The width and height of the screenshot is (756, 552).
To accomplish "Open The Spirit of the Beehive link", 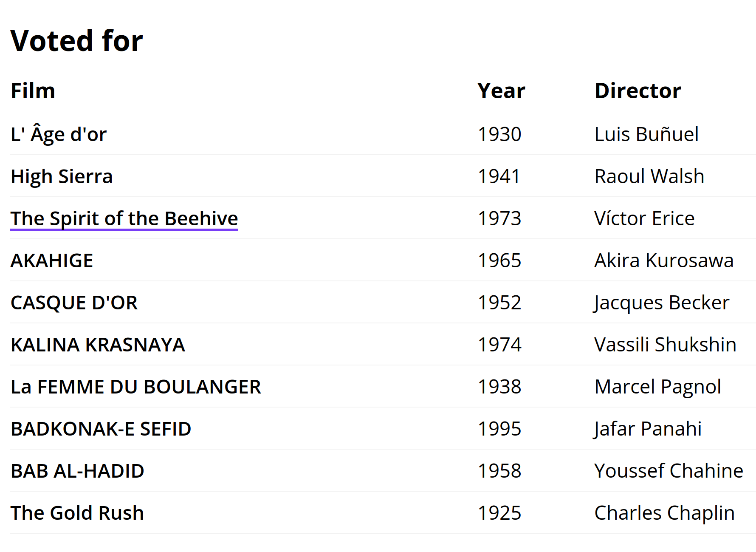I will pos(124,218).
